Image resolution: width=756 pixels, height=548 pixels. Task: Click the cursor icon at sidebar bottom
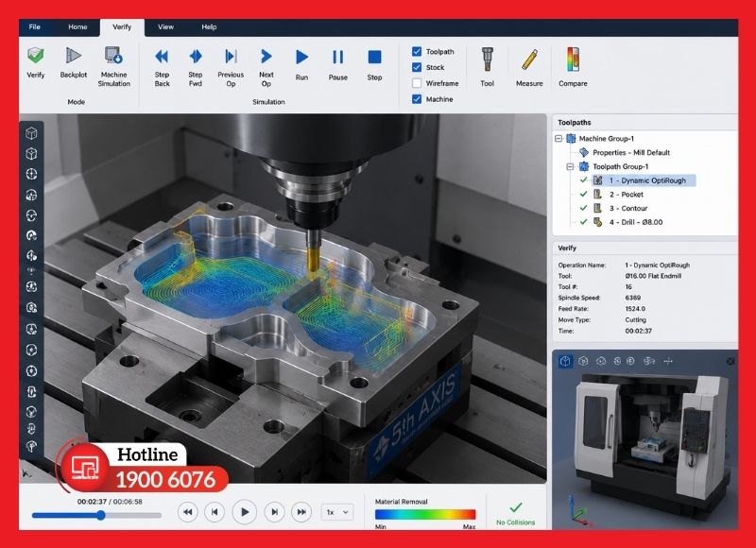click(x=26, y=473)
